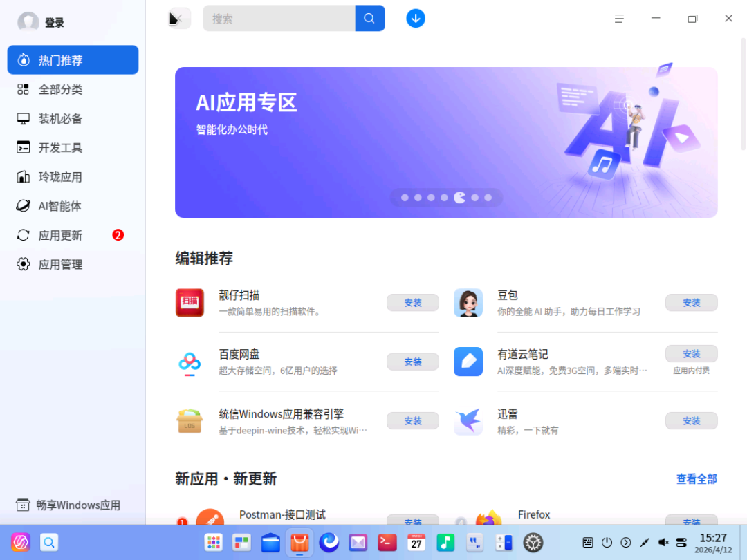Install 有道云笔记
Viewport: 747px width, 560px height.
(691, 354)
